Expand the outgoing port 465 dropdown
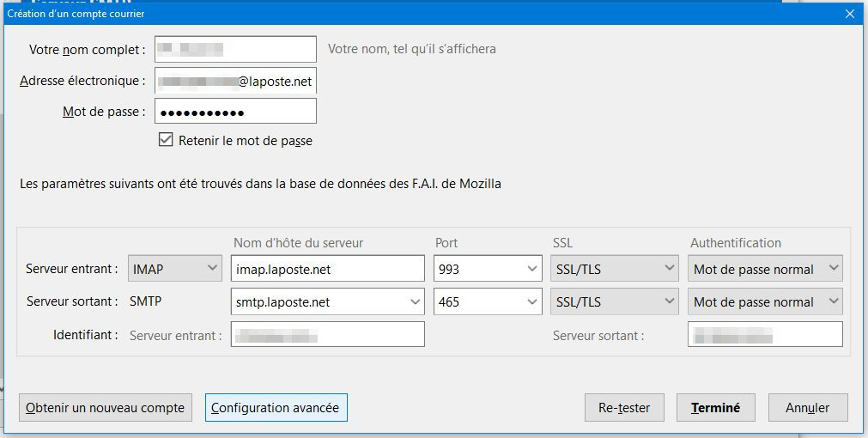The image size is (868, 438). coord(488,301)
